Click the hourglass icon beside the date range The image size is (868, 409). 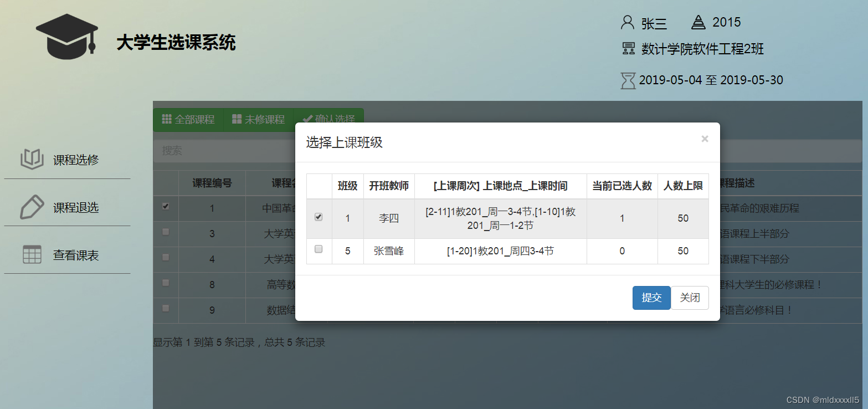pos(628,80)
